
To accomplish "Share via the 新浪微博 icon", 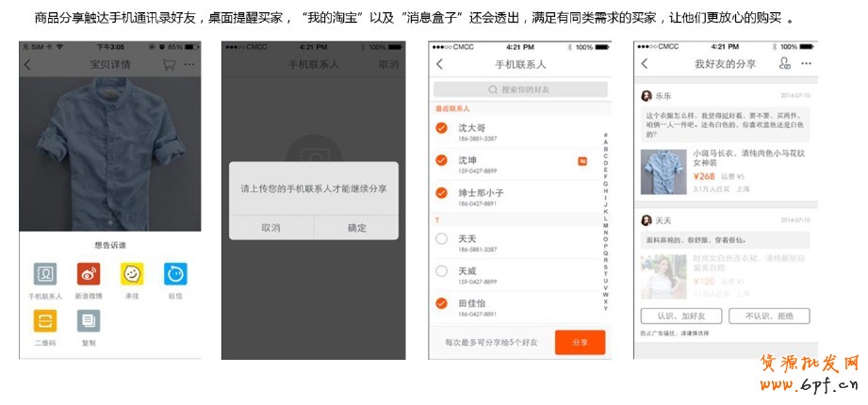I will (89, 274).
